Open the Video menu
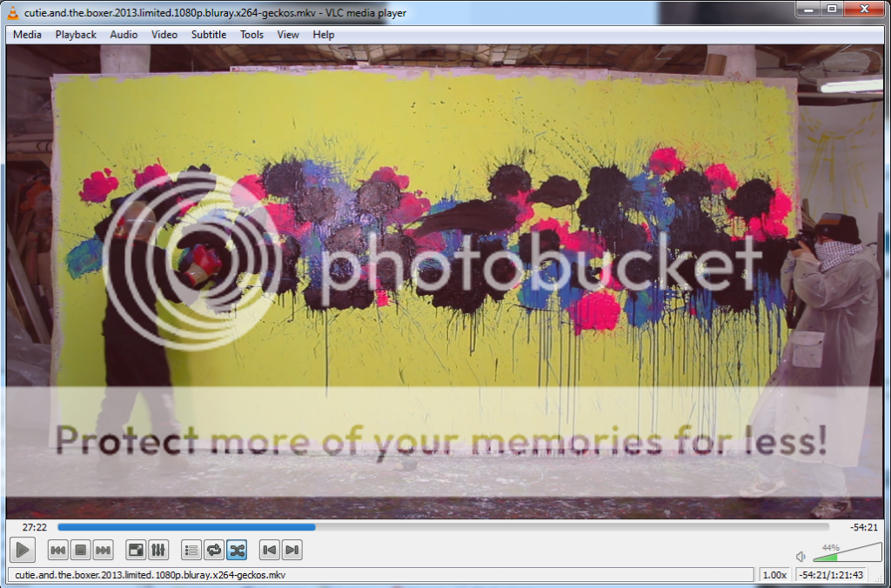Image resolution: width=891 pixels, height=588 pixels. pos(164,35)
